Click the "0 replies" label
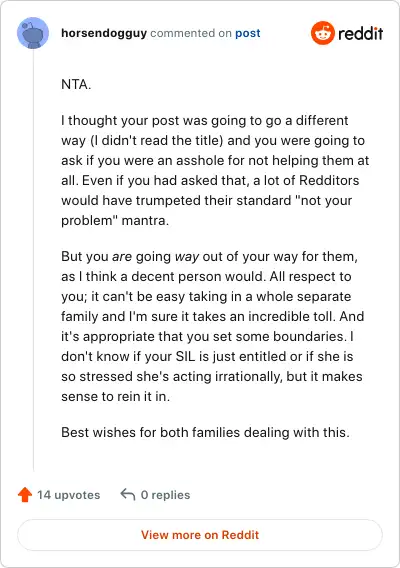This screenshot has width=400, height=568. (x=165, y=495)
